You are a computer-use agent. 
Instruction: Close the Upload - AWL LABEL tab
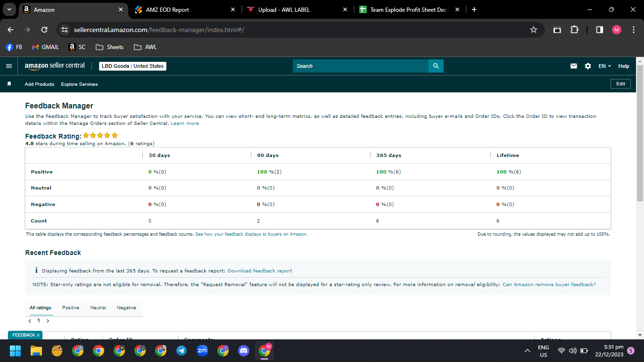pyautogui.click(x=345, y=9)
